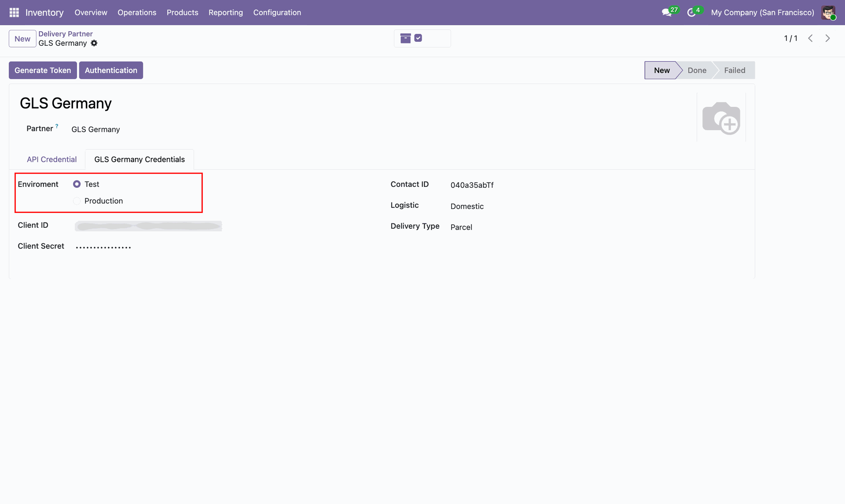Toggle the purple checkbox in the stat button

click(x=418, y=38)
